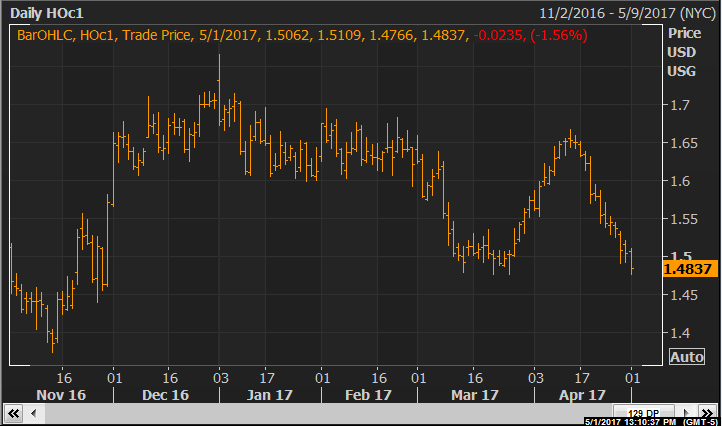Click the red -0.0235 (-1.56%) change value
Viewport: 722px width, 426px height.
pyautogui.click(x=530, y=35)
